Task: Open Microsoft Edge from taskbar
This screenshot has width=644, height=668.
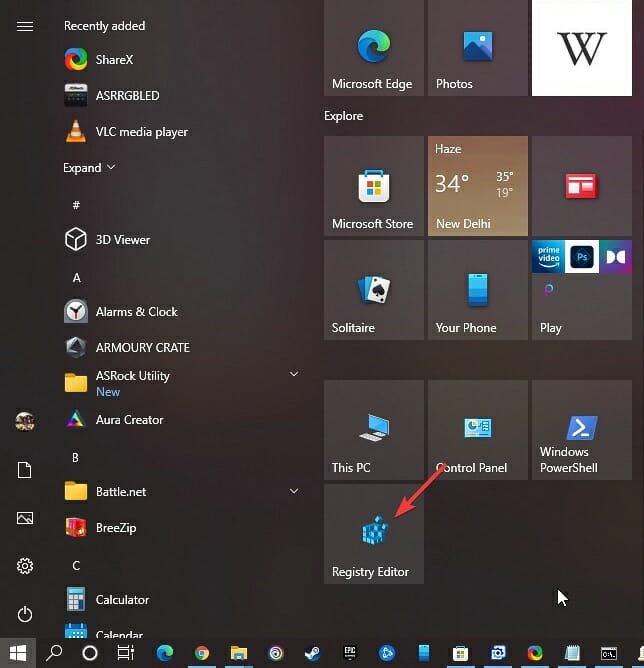Action: tap(165, 653)
